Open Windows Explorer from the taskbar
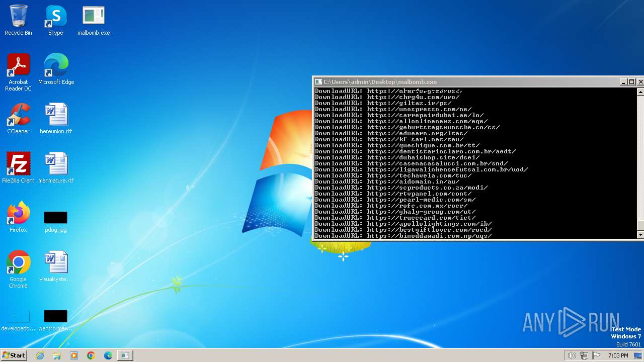 click(x=57, y=355)
